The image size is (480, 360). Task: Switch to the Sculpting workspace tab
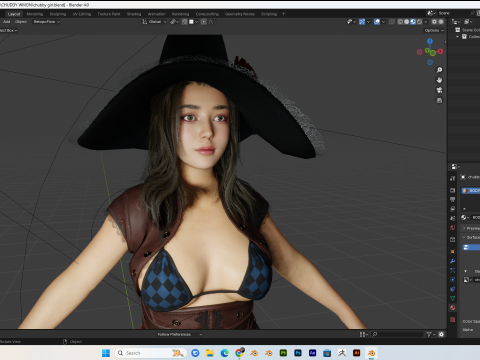click(58, 14)
